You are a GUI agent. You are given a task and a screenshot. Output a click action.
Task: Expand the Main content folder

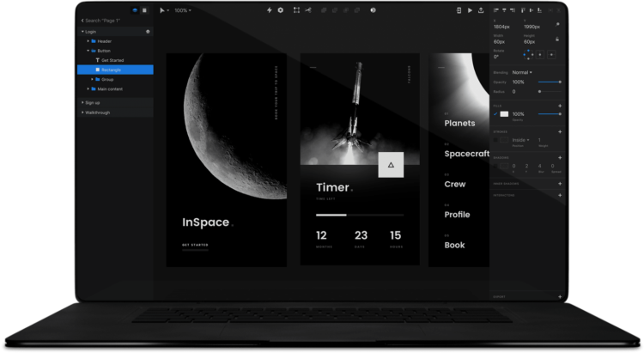(x=88, y=88)
